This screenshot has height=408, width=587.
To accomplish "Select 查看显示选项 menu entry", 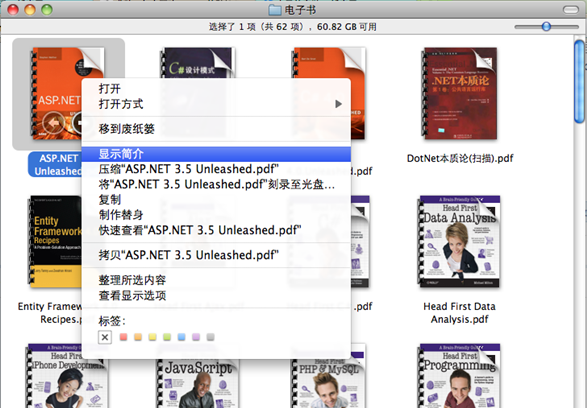I will coord(216,295).
